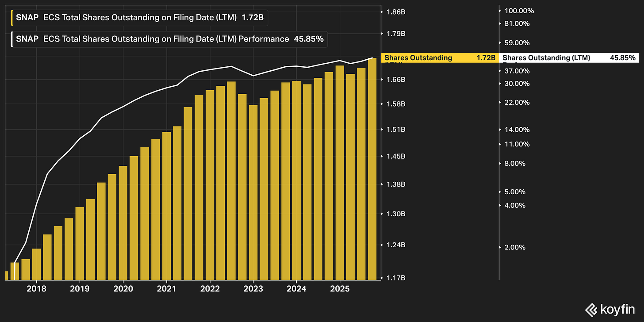Click the 59.00% percentage axis label
The height and width of the screenshot is (322, 644).
pos(517,43)
